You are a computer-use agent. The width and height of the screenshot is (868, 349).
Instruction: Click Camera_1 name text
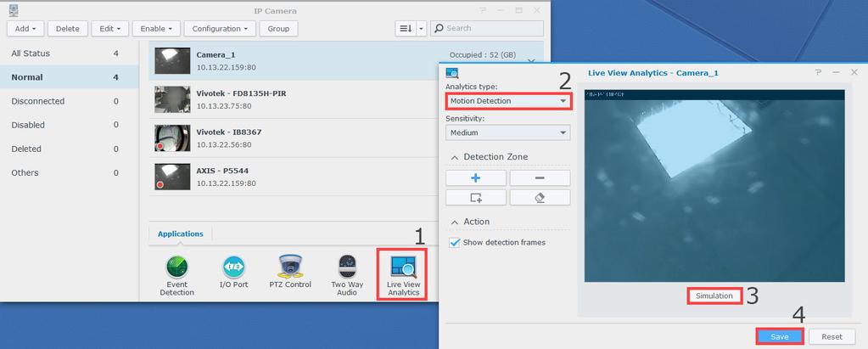click(x=216, y=55)
